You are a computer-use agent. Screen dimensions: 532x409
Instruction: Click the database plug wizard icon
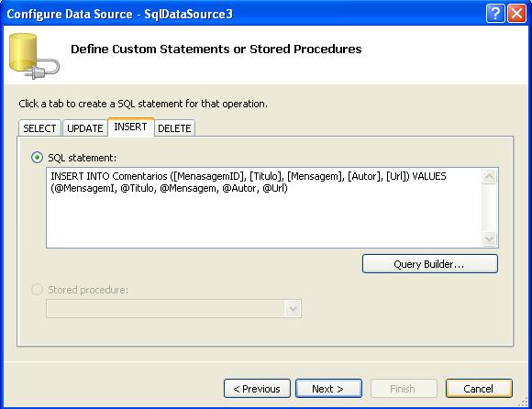point(34,56)
